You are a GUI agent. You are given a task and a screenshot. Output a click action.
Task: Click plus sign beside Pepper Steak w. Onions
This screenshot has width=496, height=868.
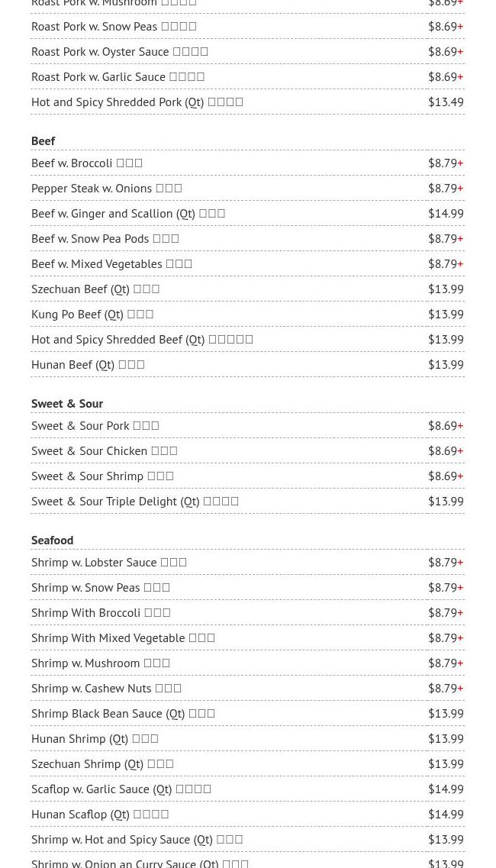pyautogui.click(x=460, y=188)
